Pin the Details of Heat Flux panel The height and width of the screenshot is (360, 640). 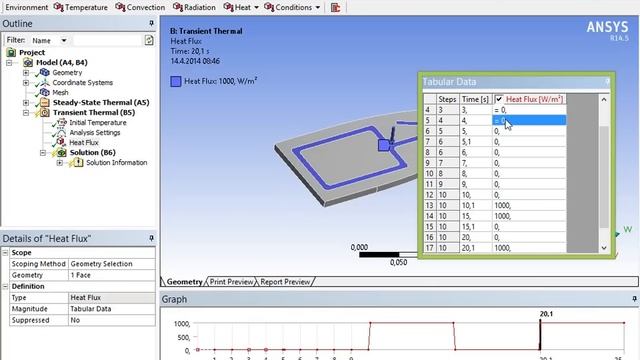[151, 238]
